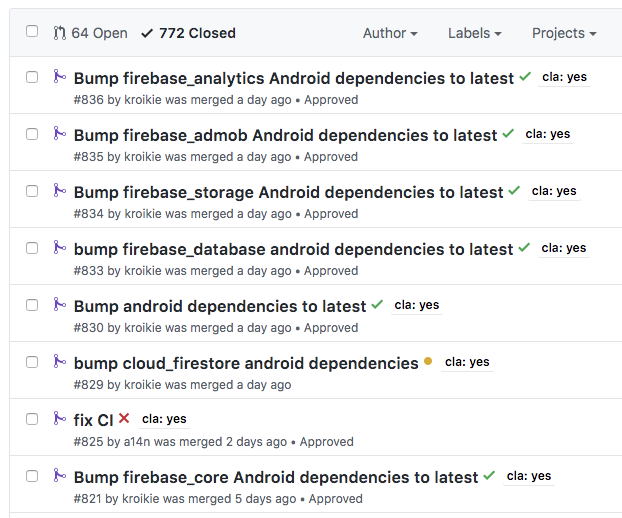Click merged icon for firebase_database pull request
This screenshot has width=622, height=518.
coord(60,247)
